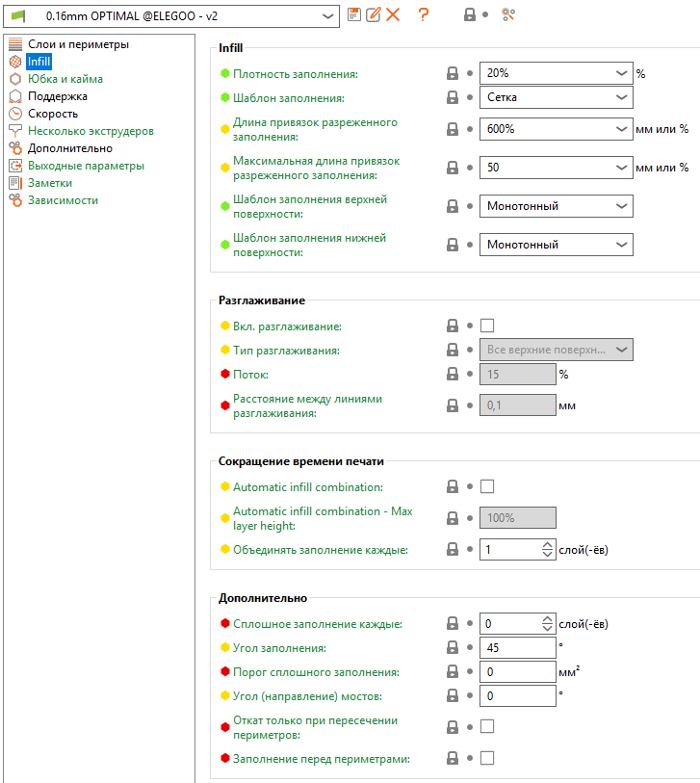Click lock icon beside Плотность заполнения
Screen dimensions: 700x783
(452, 73)
